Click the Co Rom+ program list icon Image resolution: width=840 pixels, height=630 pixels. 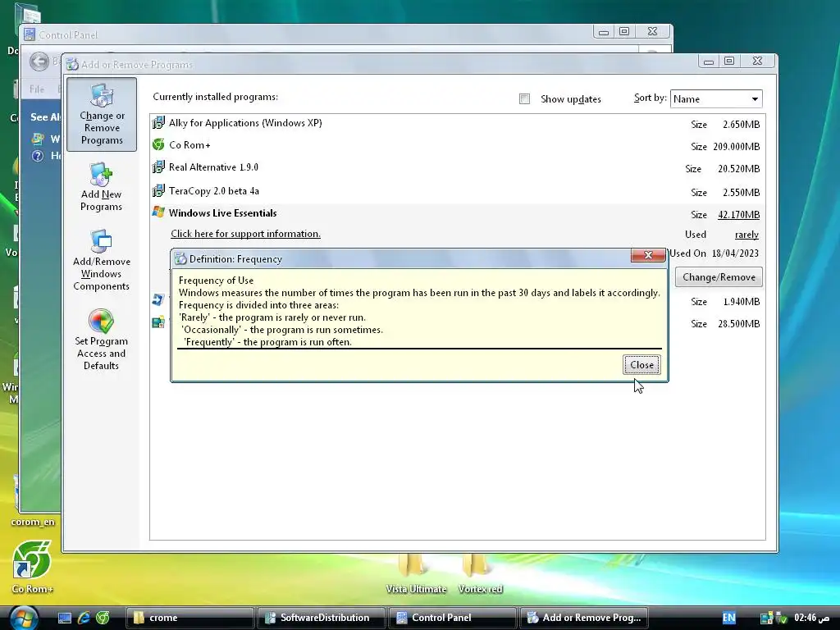tap(158, 144)
